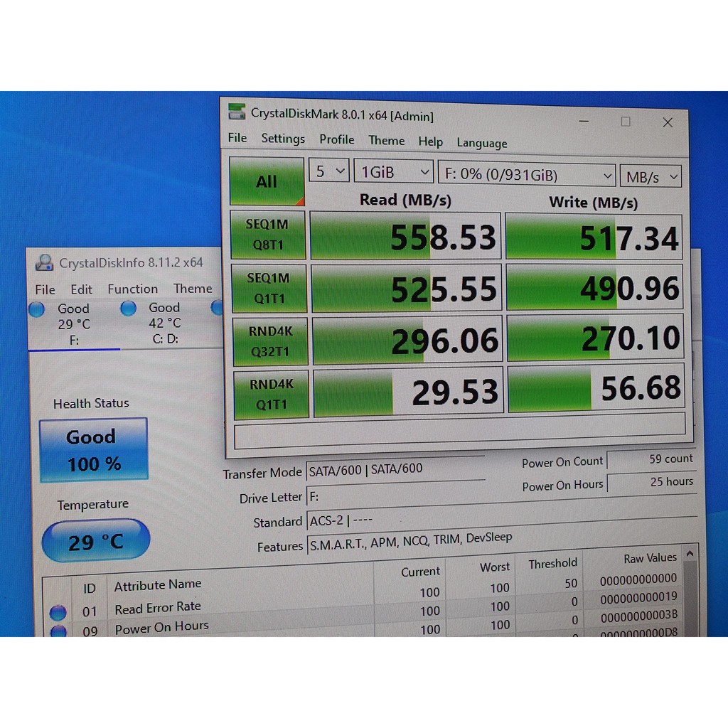Open Theme menu in CrystalDiskInfo
This screenshot has height=728, width=728.
click(x=193, y=289)
